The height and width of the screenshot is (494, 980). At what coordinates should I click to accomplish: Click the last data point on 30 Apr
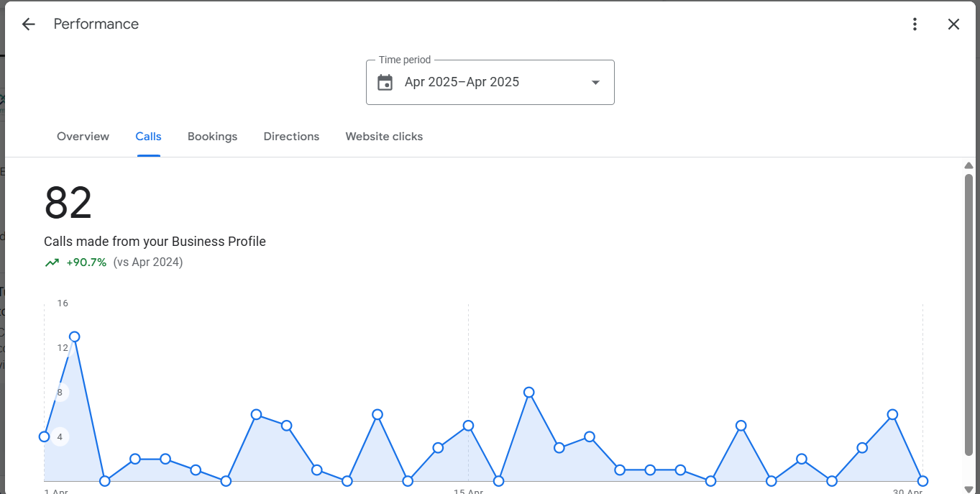pyautogui.click(x=922, y=481)
